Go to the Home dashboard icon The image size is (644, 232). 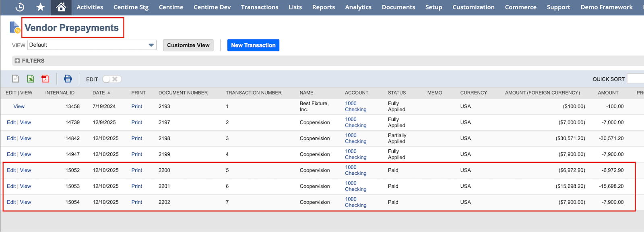[x=61, y=7]
